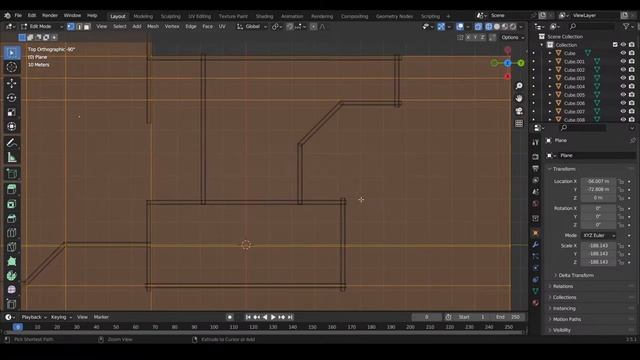640x360 pixels.
Task: Click the green Y axis gizmo
Action: click(x=521, y=63)
